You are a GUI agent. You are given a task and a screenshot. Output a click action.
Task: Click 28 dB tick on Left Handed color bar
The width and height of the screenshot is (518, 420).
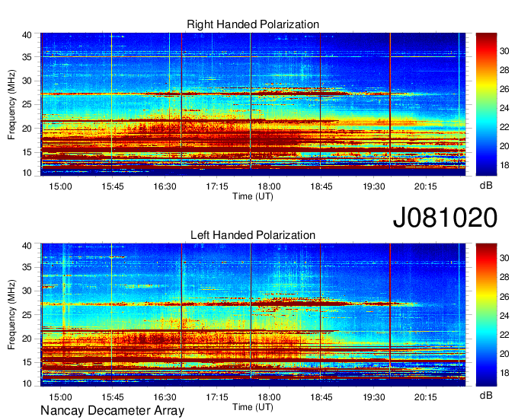point(504,277)
